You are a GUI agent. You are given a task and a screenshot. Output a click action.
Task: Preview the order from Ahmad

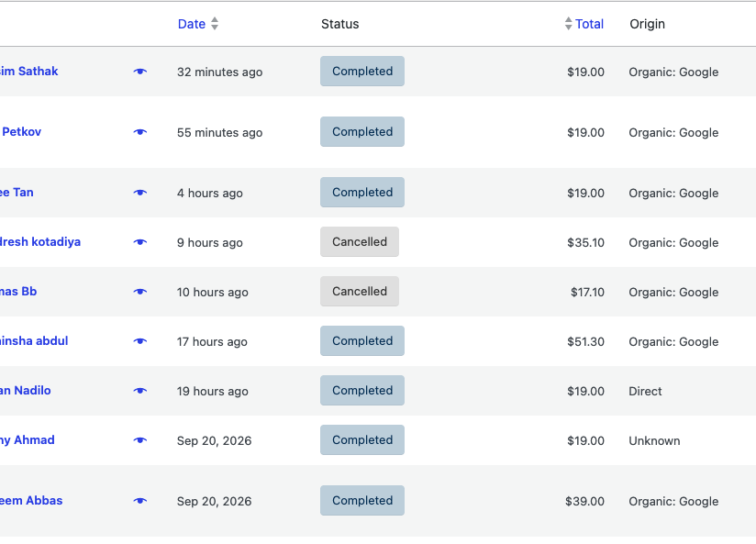tap(139, 440)
